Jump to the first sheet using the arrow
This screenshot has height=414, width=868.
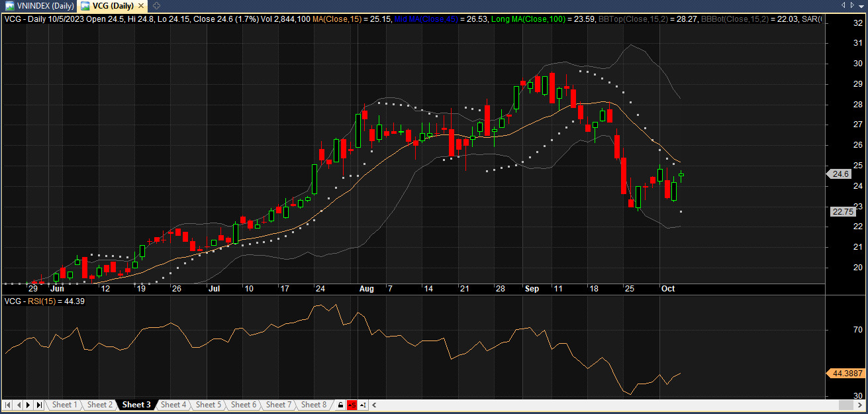click(8, 405)
